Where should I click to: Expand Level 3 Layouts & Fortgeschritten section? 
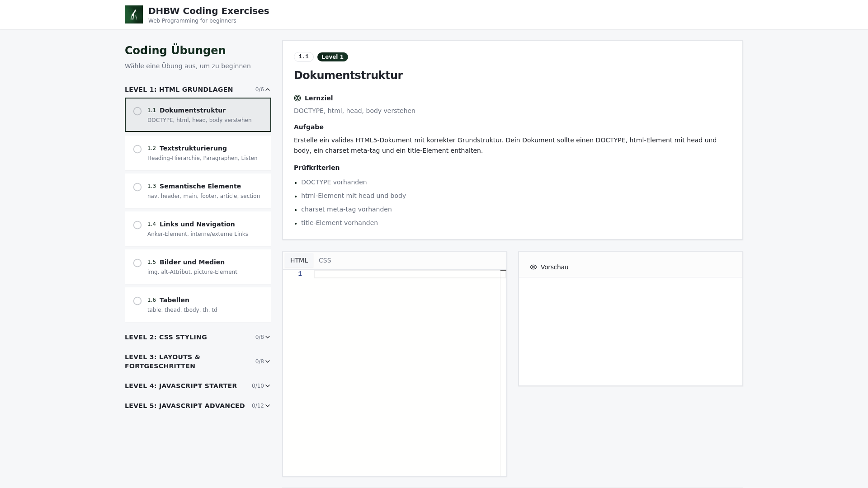(198, 361)
